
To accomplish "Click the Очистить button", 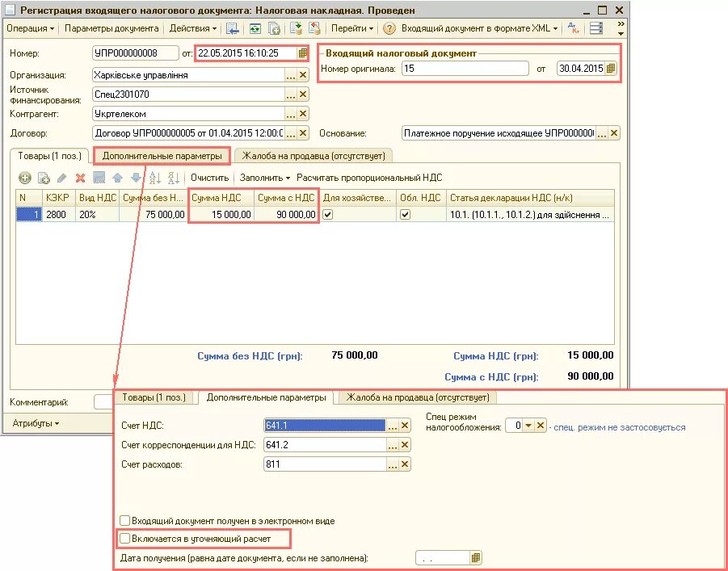I will pos(210,178).
